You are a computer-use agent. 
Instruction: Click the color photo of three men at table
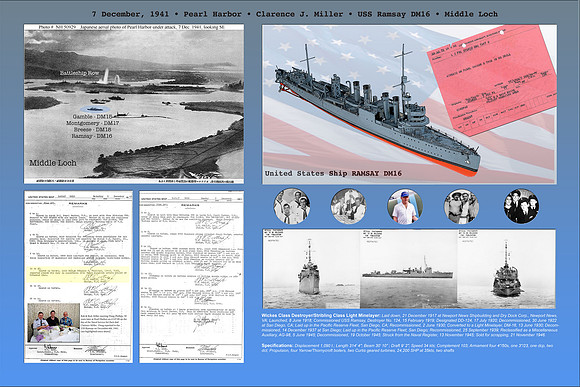pos(54,323)
